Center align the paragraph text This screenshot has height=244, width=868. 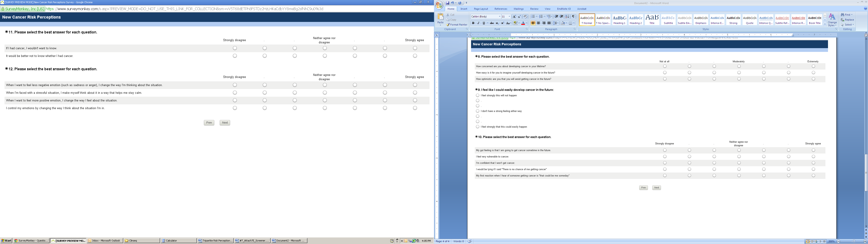pyautogui.click(x=538, y=23)
